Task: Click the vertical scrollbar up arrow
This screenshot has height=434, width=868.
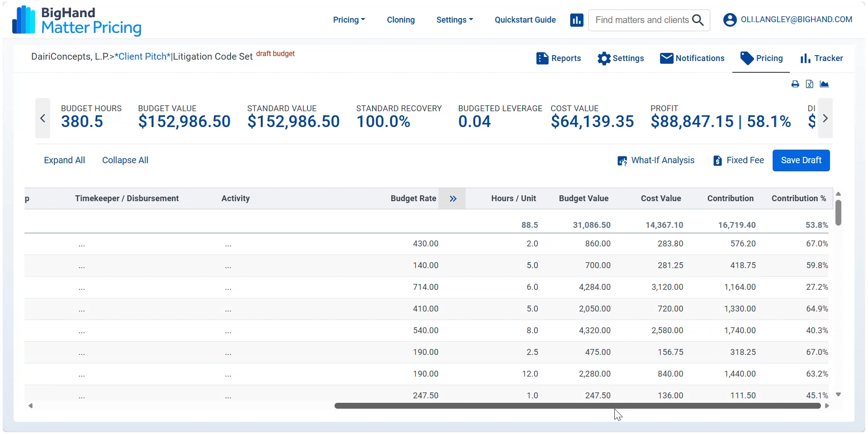Action: [x=839, y=194]
